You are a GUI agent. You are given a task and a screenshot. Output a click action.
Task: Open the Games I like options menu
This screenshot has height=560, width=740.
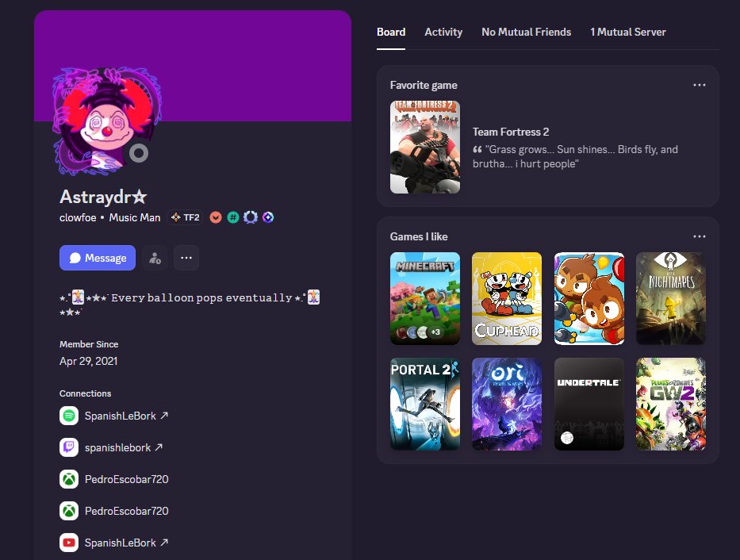[x=700, y=236]
